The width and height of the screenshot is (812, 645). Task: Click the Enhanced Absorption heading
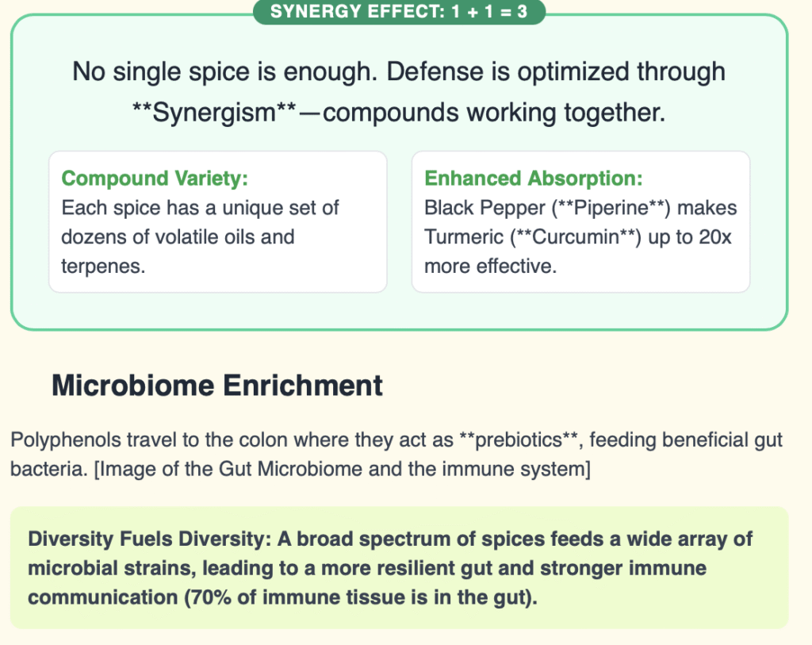533,179
